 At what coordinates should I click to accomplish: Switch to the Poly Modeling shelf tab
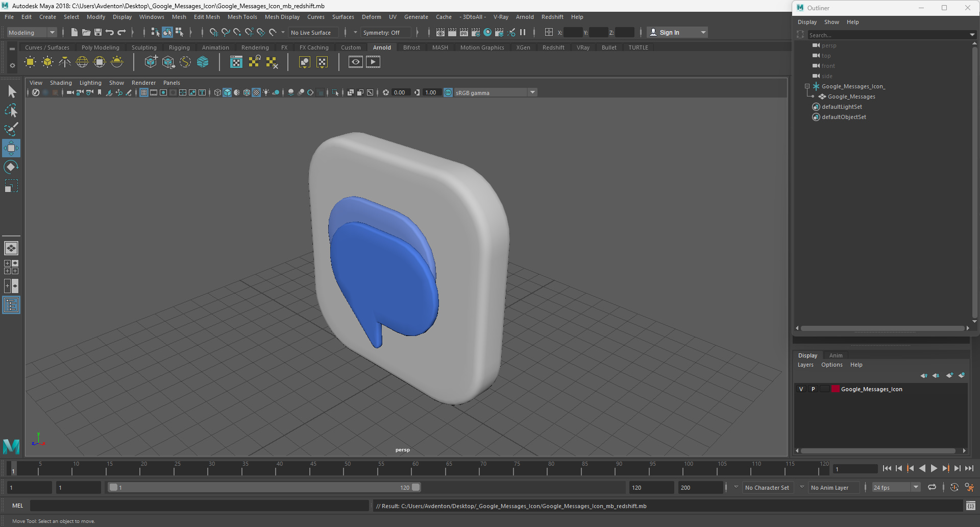pos(100,47)
